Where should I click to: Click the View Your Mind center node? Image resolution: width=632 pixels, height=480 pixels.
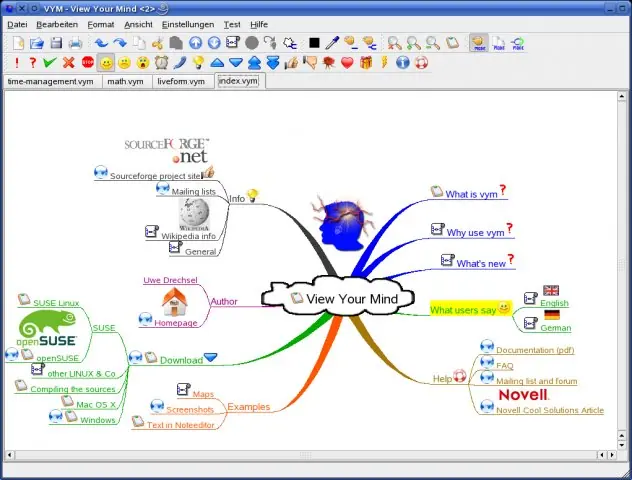click(352, 299)
